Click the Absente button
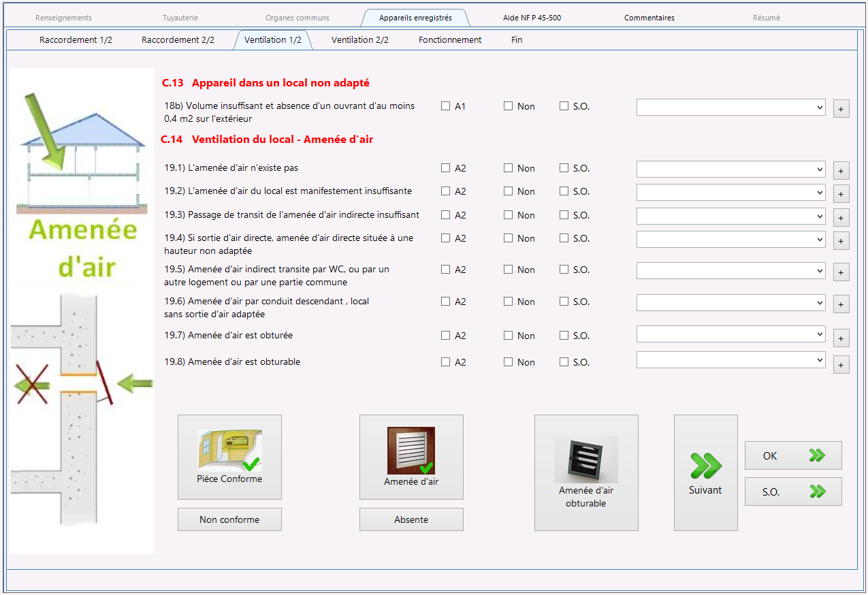 pyautogui.click(x=411, y=519)
